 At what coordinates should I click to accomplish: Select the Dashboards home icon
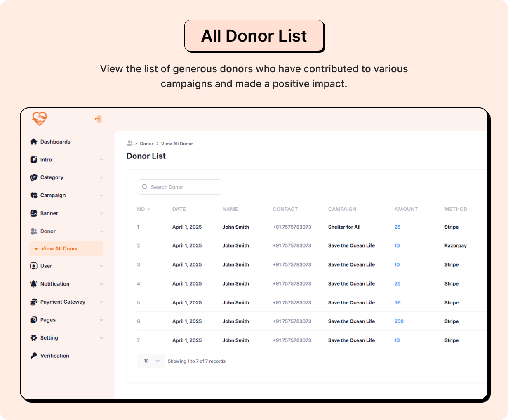[33, 142]
